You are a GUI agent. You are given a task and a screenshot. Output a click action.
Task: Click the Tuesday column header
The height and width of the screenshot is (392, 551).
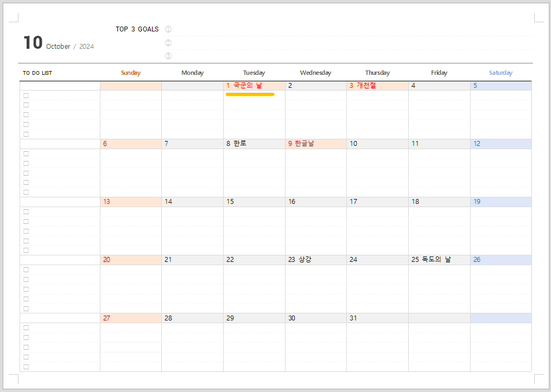(x=254, y=73)
